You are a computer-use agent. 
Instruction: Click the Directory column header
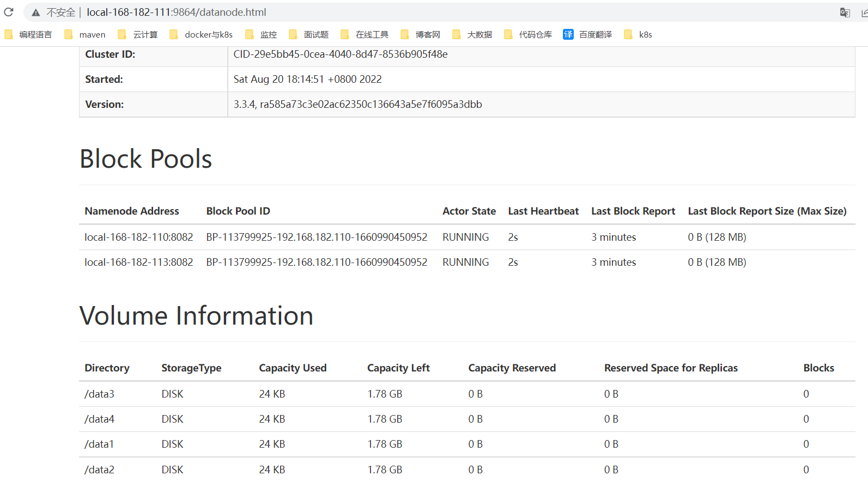click(107, 368)
